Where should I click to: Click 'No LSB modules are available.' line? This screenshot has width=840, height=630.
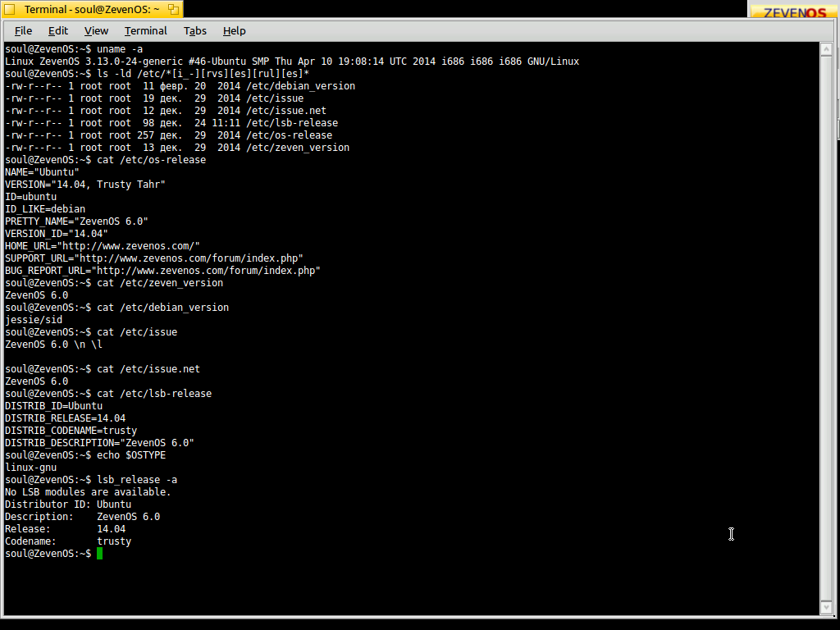(88, 493)
